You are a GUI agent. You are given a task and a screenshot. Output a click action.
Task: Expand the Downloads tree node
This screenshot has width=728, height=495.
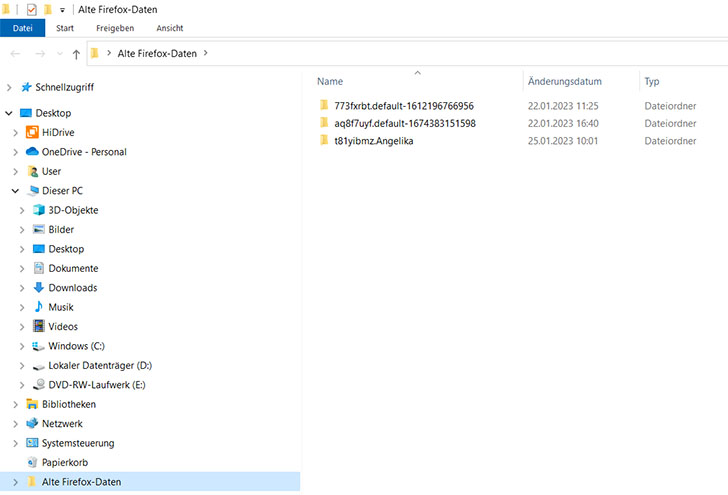click(x=22, y=288)
